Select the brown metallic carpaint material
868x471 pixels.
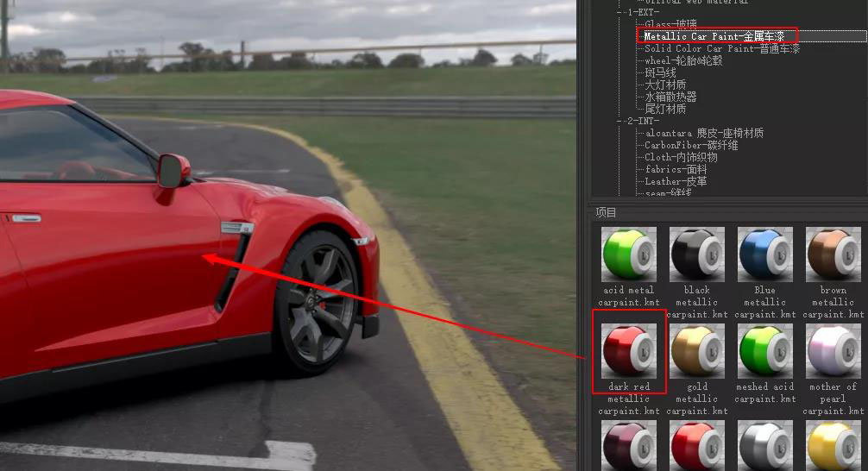click(x=833, y=254)
